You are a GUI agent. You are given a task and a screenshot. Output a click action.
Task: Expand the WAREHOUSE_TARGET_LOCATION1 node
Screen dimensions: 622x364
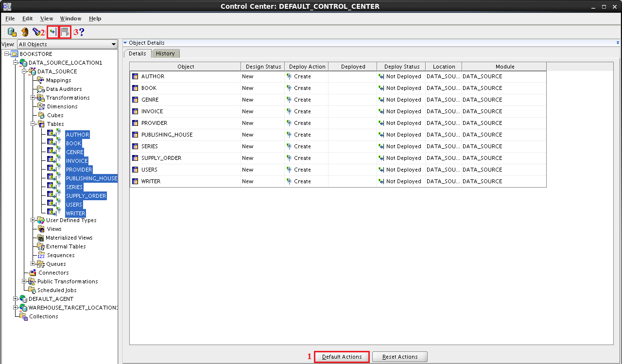point(16,308)
